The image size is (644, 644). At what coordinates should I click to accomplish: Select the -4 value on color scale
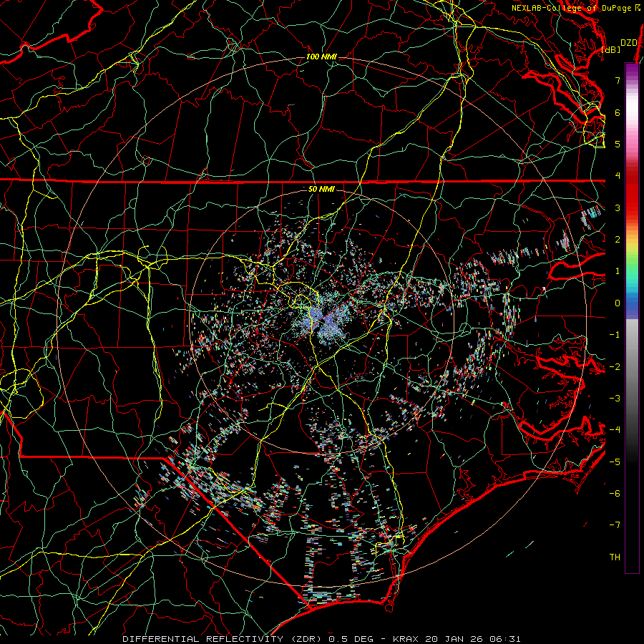(x=615, y=429)
